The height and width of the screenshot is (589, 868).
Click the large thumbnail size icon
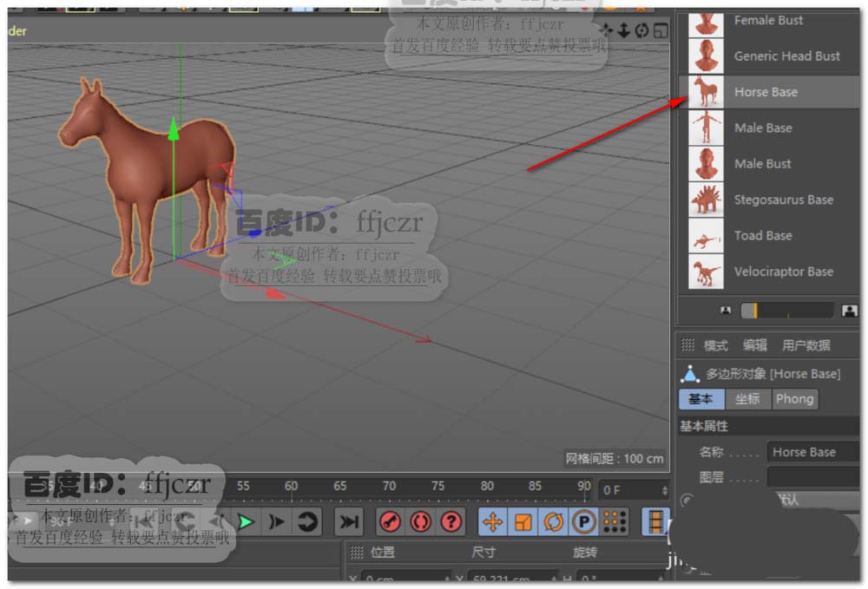coord(849,311)
